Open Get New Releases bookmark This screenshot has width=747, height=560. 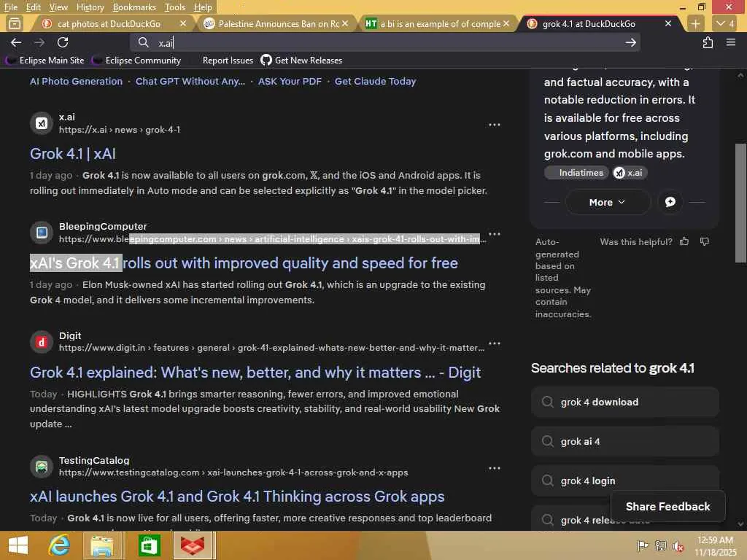coord(301,61)
